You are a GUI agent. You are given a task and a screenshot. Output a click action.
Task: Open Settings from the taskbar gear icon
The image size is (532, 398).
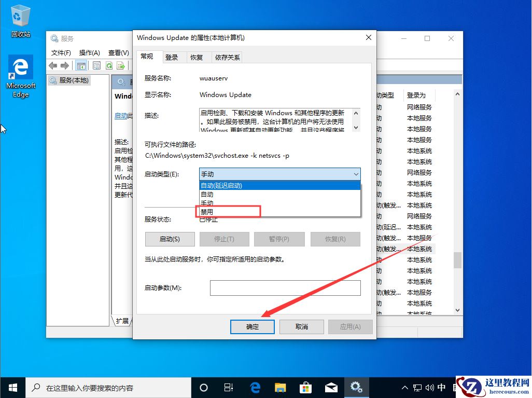357,387
